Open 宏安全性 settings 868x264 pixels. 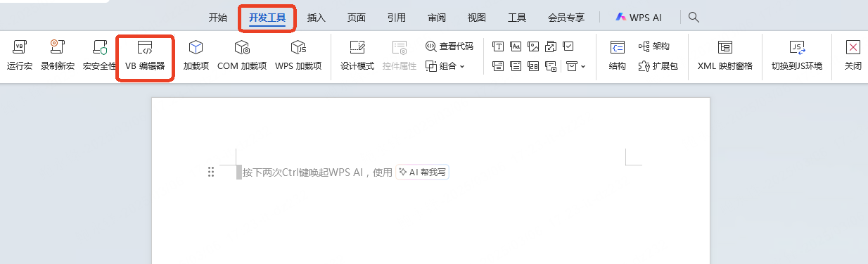[x=99, y=56]
